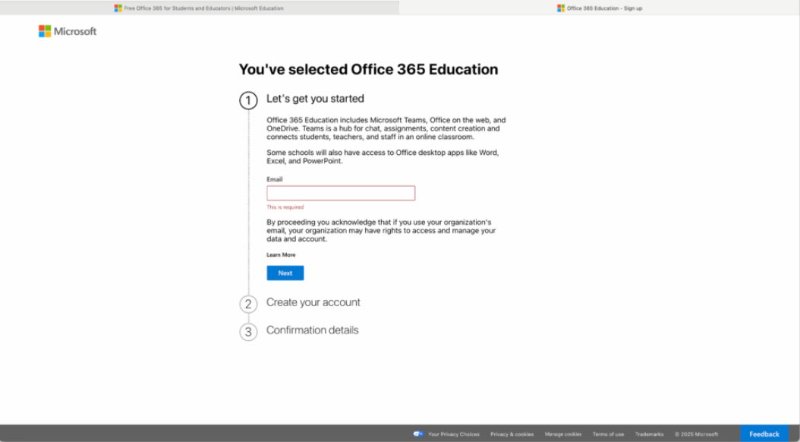Click into the Email input field

pos(341,193)
